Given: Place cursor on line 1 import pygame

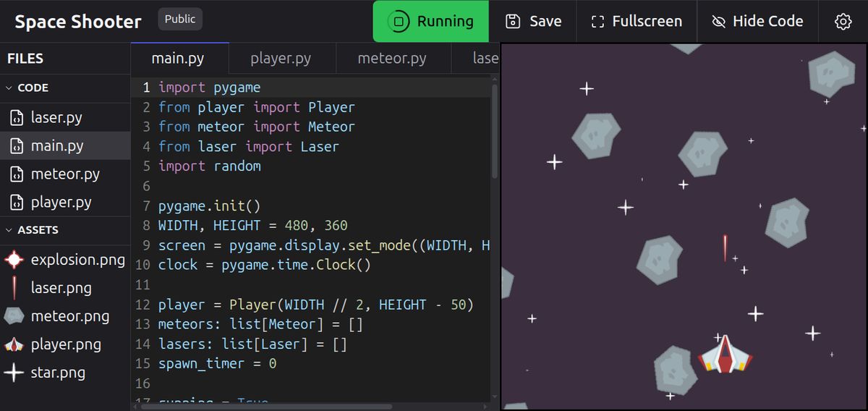Looking at the screenshot, I should click(x=210, y=88).
